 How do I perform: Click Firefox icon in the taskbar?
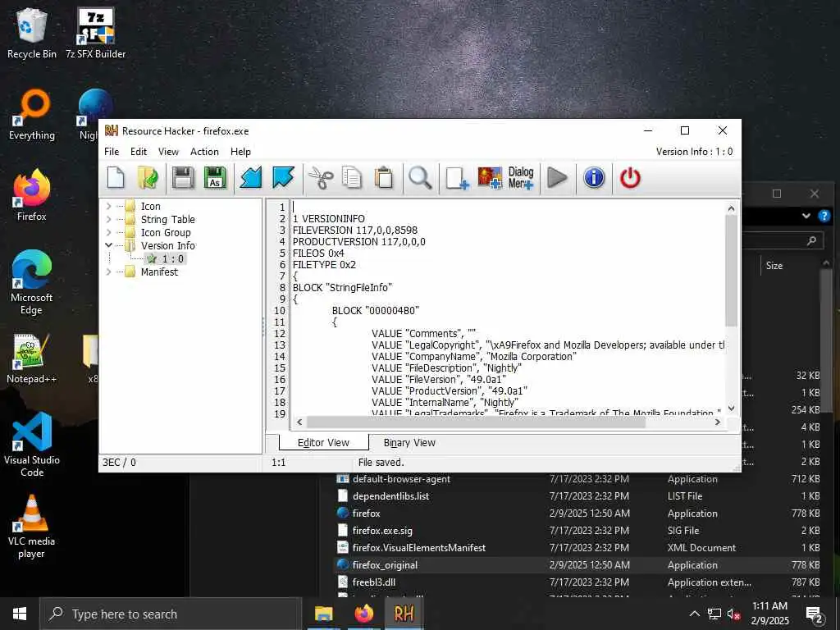click(x=363, y=614)
